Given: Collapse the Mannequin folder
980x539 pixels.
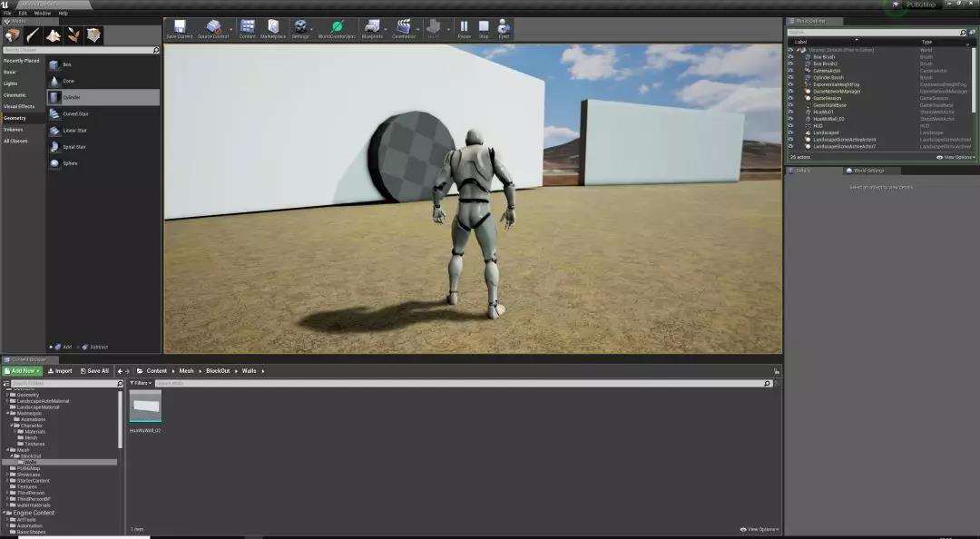Looking at the screenshot, I should click(7, 413).
